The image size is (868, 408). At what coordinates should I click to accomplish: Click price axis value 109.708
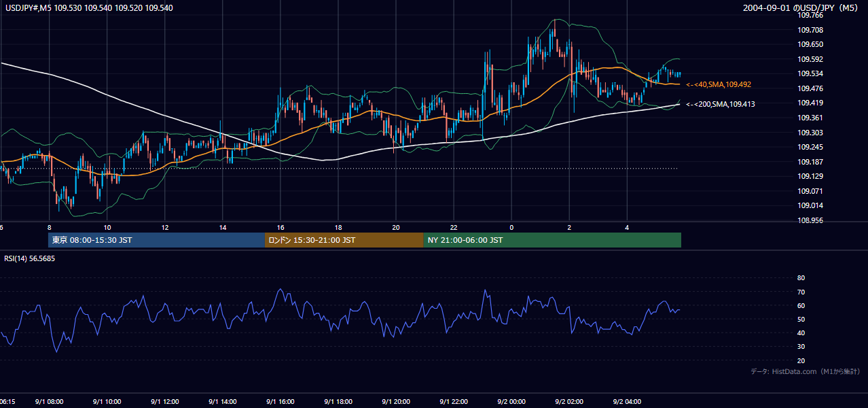810,30
